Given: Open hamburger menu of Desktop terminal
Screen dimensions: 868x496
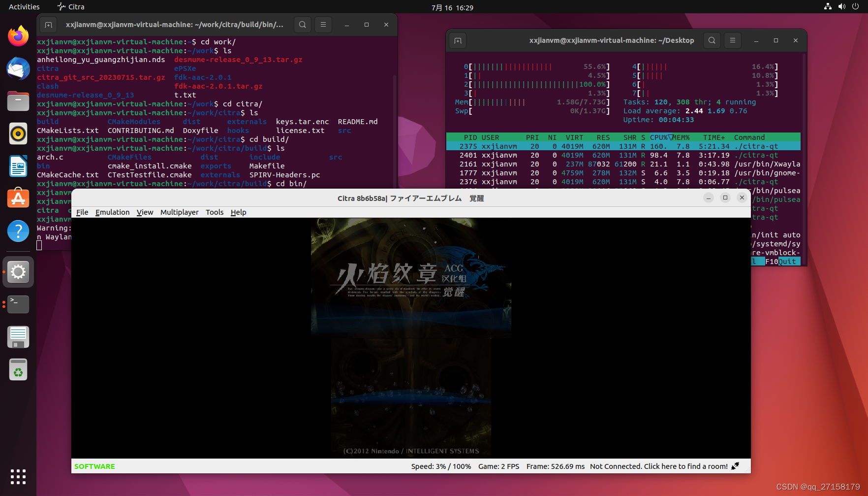Looking at the screenshot, I should [733, 40].
